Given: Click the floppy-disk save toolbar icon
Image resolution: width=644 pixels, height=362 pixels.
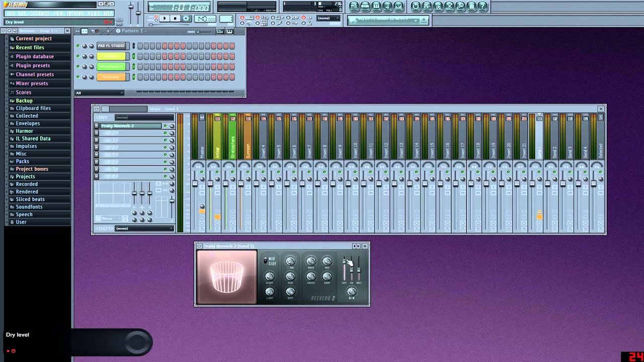Looking at the screenshot, I should click(427, 7).
